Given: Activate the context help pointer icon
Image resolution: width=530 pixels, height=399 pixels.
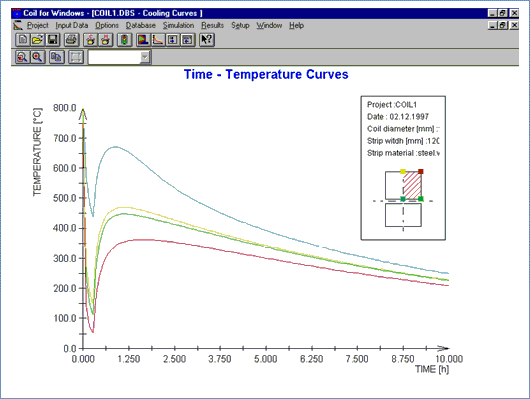Looking at the screenshot, I should pos(207,40).
